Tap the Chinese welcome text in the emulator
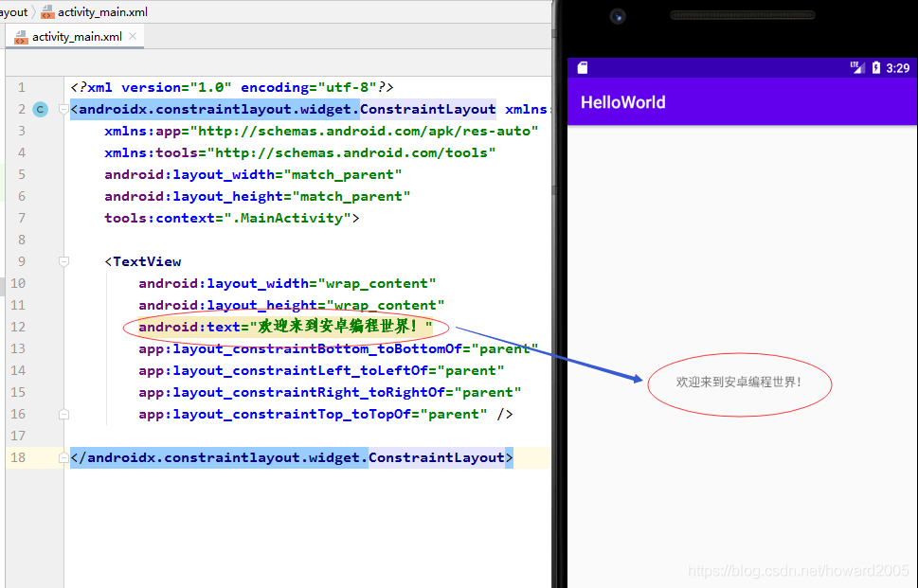This screenshot has width=918, height=588. coord(739,382)
